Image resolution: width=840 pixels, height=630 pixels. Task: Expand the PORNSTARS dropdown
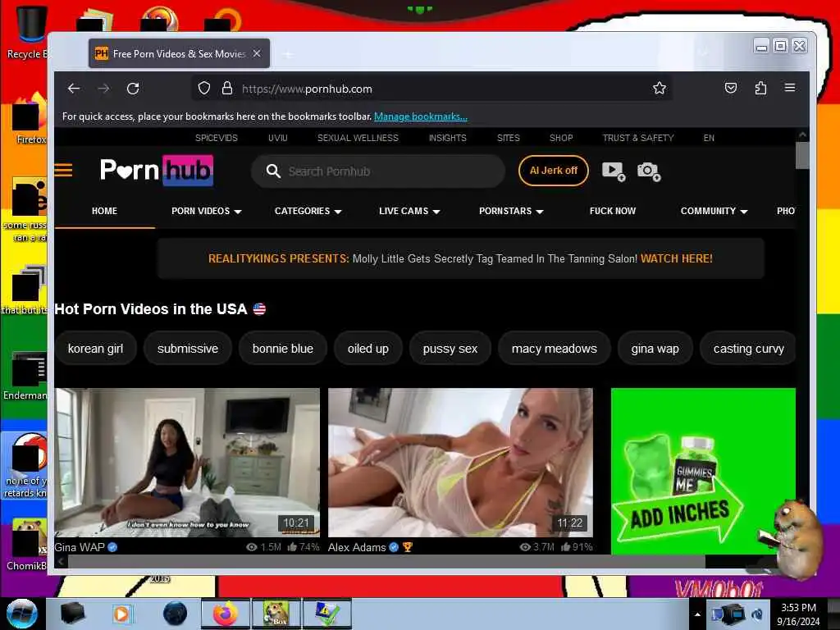(511, 211)
